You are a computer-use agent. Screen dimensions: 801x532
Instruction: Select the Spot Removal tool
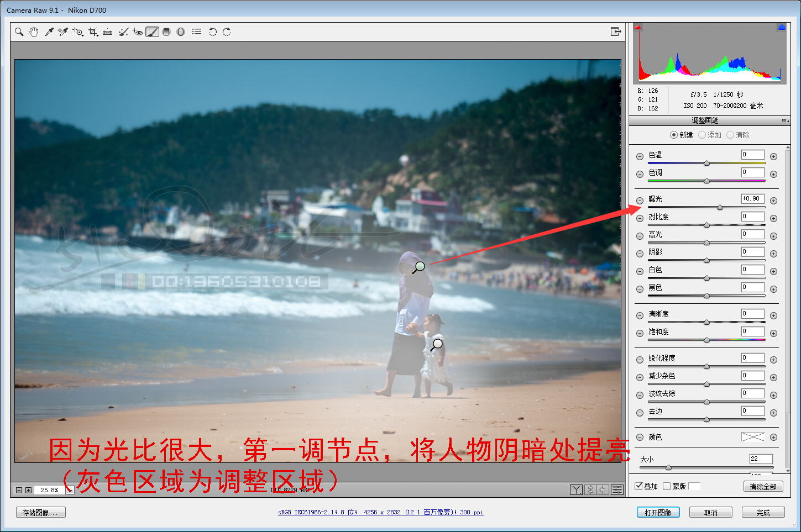123,32
